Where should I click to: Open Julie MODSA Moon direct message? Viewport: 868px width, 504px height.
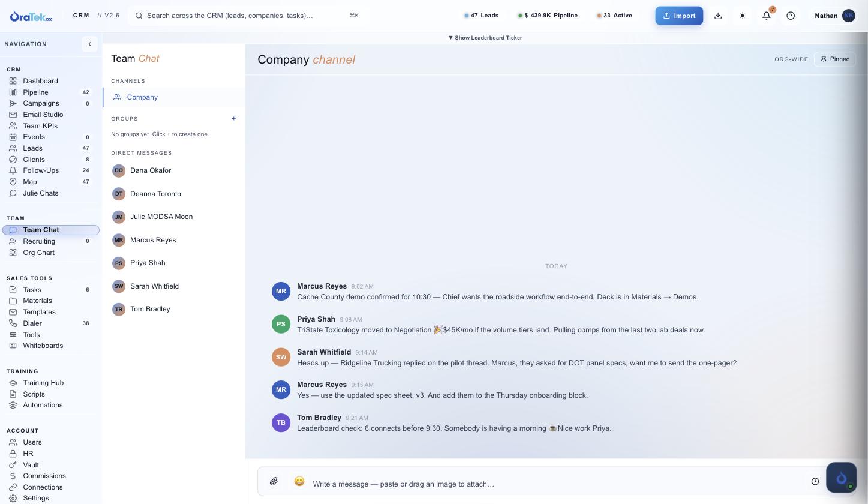pos(174,217)
